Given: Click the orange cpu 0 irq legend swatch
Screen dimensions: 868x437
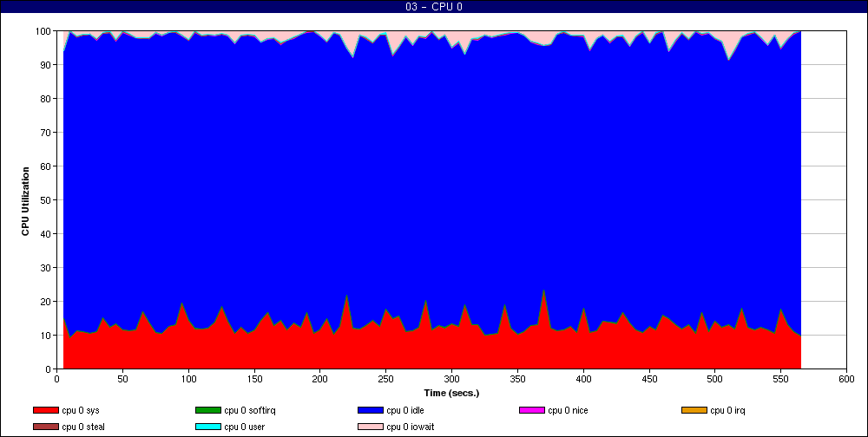Looking at the screenshot, I should (x=694, y=410).
